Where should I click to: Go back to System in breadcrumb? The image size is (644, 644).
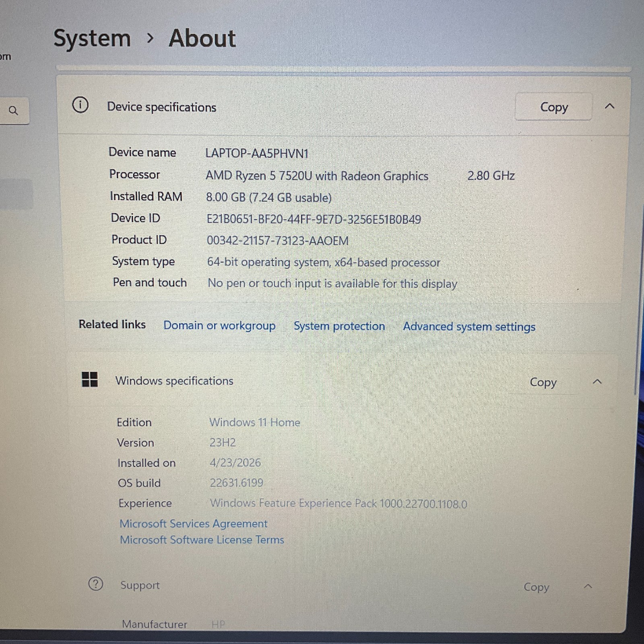pos(92,39)
